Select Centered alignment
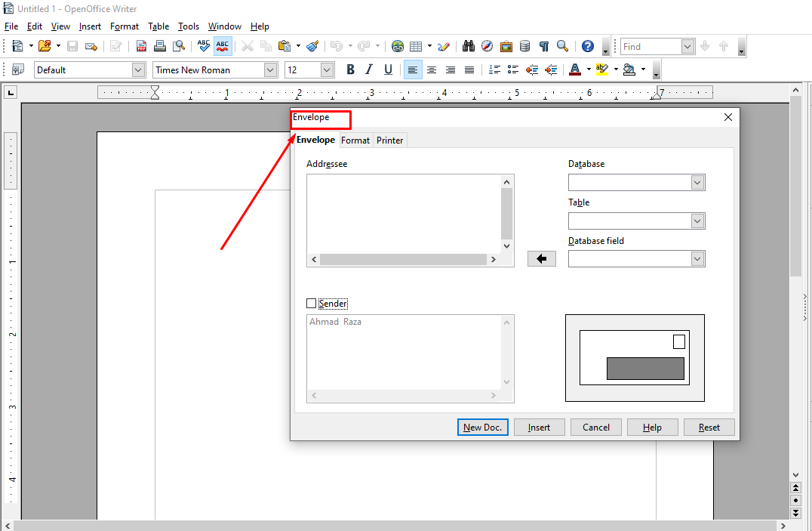812x531 pixels. 432,69
